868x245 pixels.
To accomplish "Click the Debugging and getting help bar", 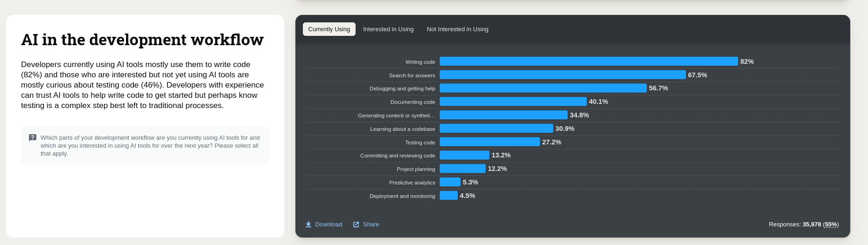I will (x=543, y=88).
